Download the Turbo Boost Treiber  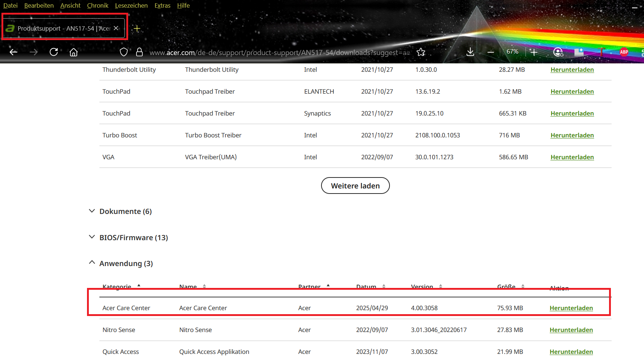click(572, 135)
